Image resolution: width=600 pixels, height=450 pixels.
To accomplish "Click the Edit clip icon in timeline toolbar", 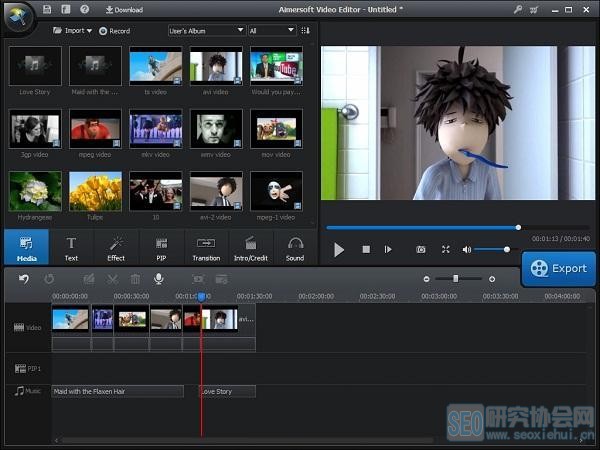I will click(89, 279).
